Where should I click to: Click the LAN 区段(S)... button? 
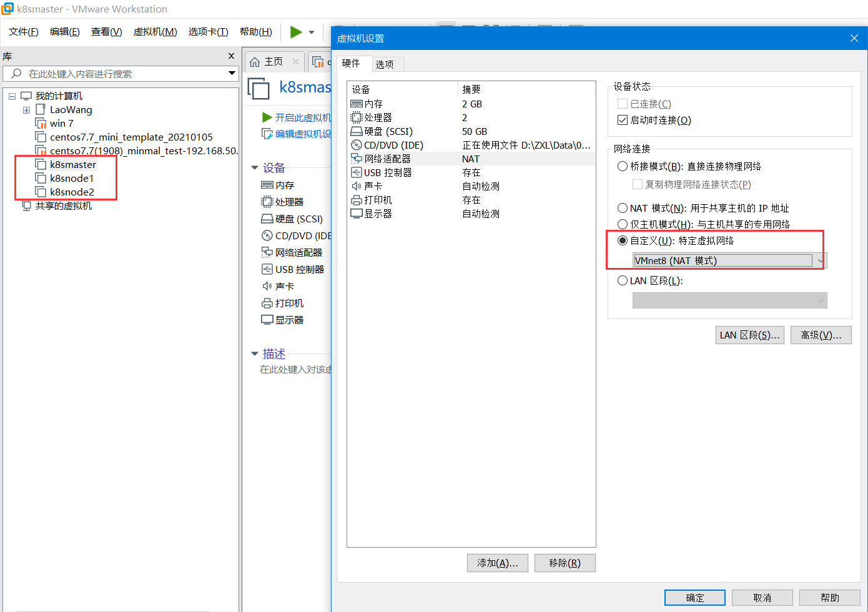click(750, 335)
